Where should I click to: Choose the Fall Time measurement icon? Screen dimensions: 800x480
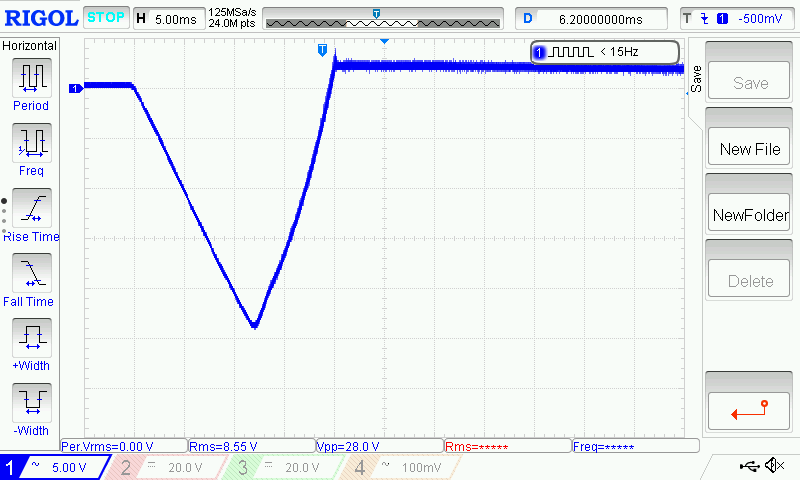[31, 273]
